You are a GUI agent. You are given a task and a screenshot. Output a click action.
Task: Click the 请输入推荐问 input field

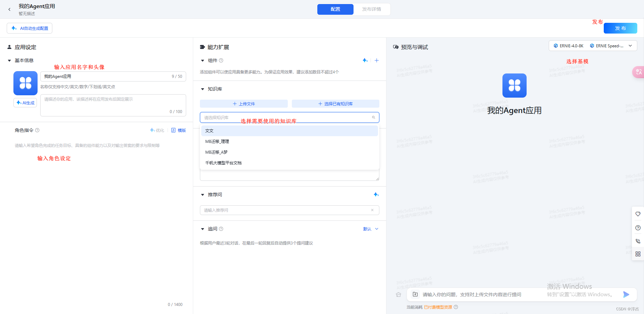(x=289, y=210)
